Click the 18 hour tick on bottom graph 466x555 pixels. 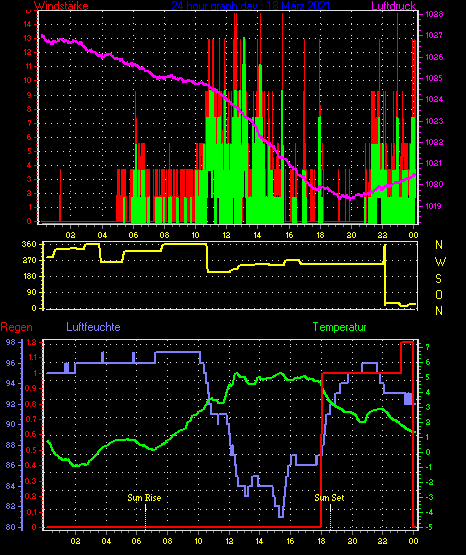click(x=321, y=541)
